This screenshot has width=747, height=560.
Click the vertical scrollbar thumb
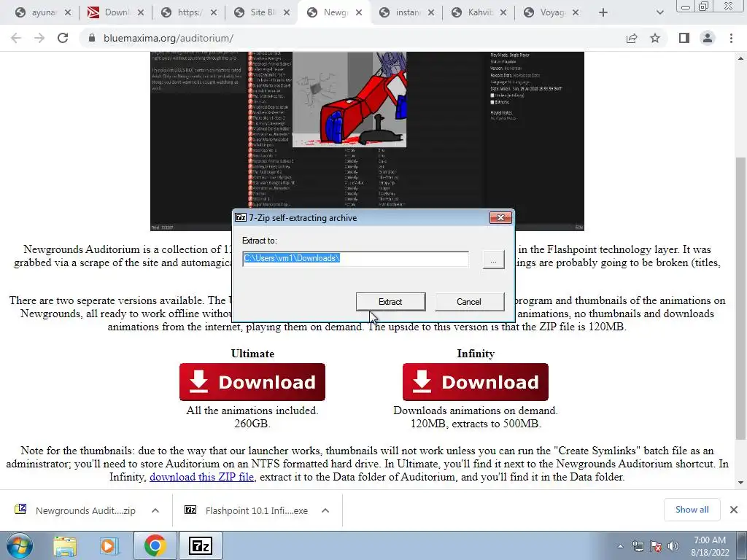click(740, 298)
